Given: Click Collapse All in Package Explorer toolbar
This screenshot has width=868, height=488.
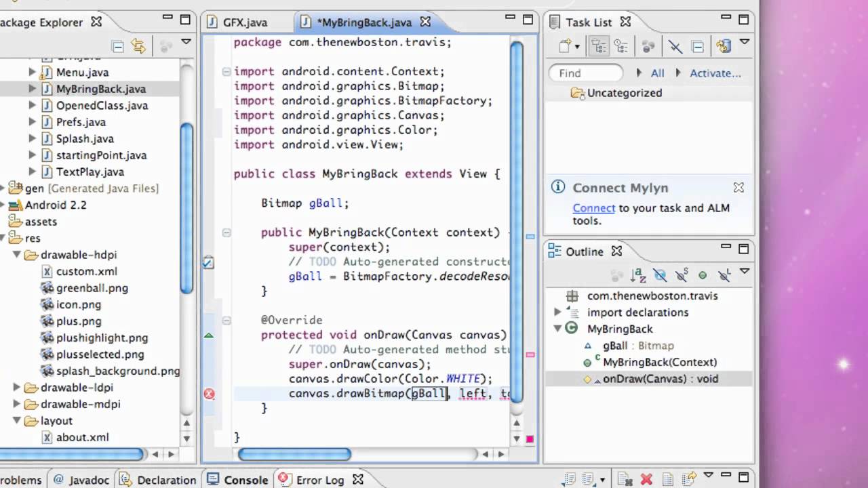Looking at the screenshot, I should tap(118, 46).
